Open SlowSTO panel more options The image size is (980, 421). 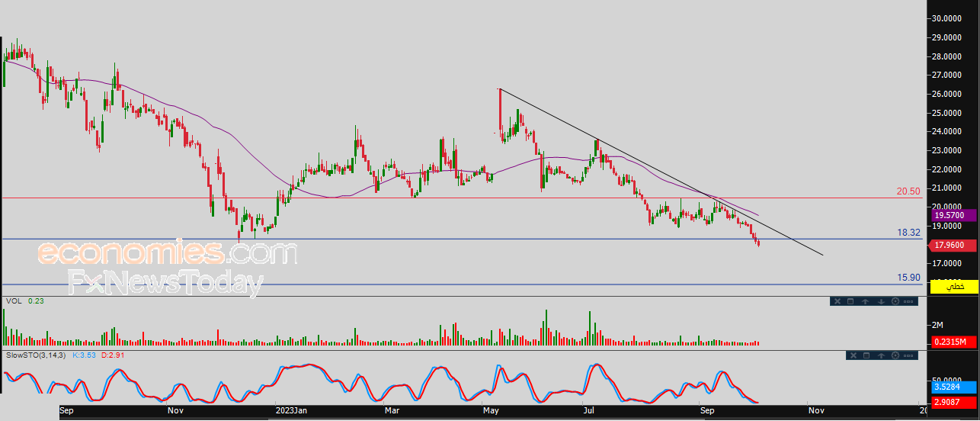pyautogui.click(x=908, y=355)
